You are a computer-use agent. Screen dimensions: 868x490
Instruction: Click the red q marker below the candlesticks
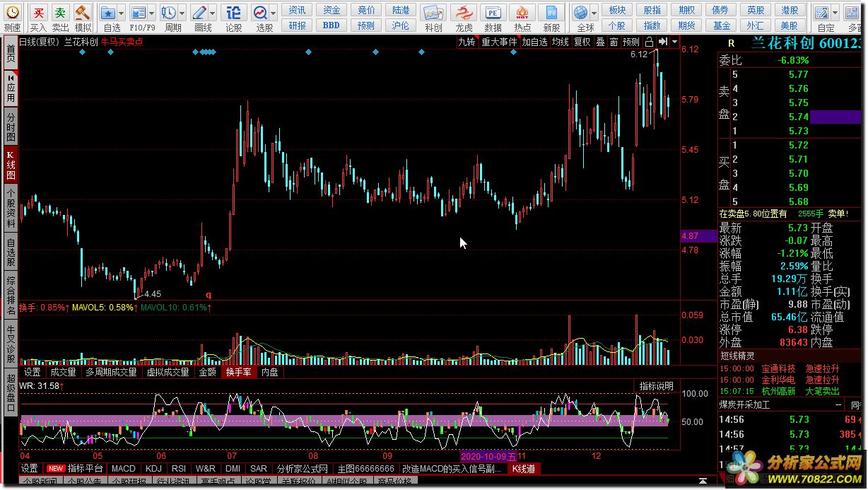click(x=209, y=295)
